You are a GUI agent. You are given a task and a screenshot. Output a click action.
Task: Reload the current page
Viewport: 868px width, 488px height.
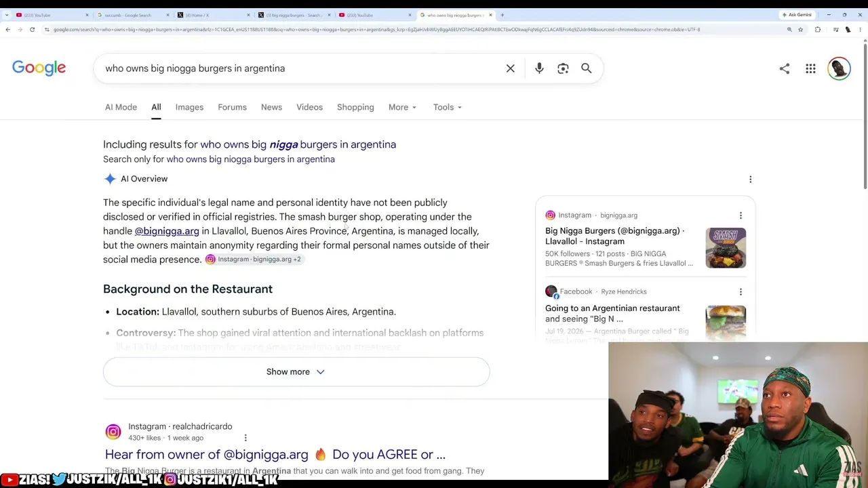pos(32,29)
